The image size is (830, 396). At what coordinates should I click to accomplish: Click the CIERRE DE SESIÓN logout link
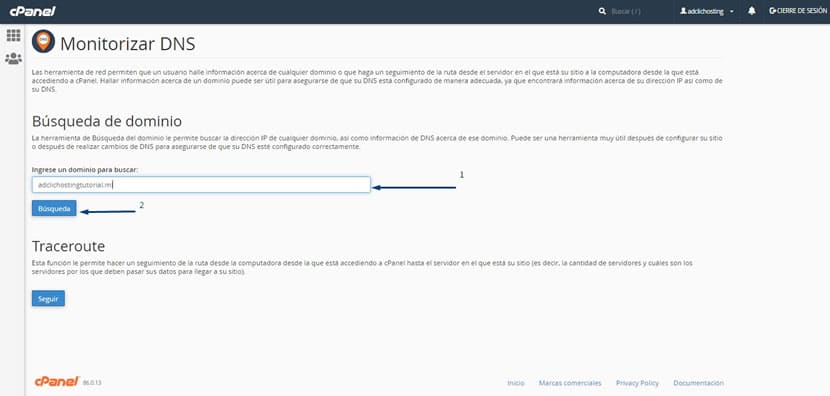(797, 11)
